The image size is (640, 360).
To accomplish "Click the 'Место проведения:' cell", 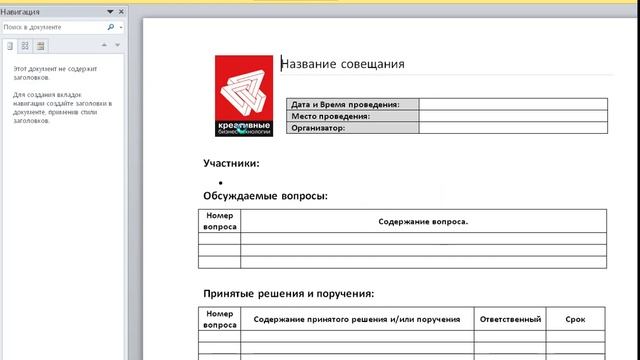I will tap(353, 116).
